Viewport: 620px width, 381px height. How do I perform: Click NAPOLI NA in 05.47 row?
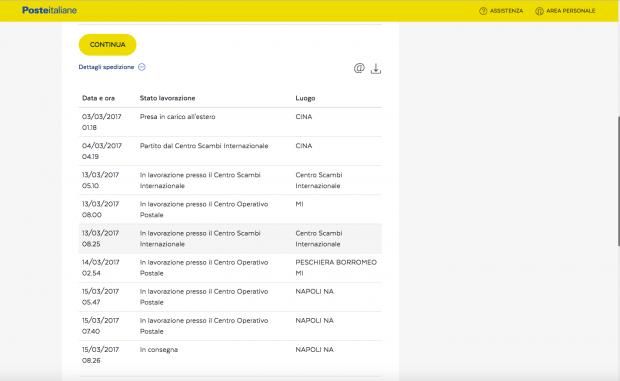click(x=314, y=292)
